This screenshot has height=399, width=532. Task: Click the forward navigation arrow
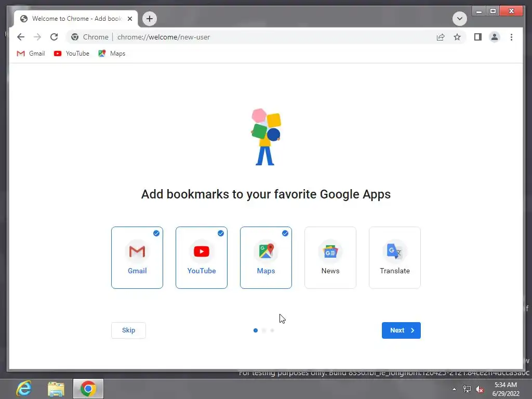click(37, 37)
